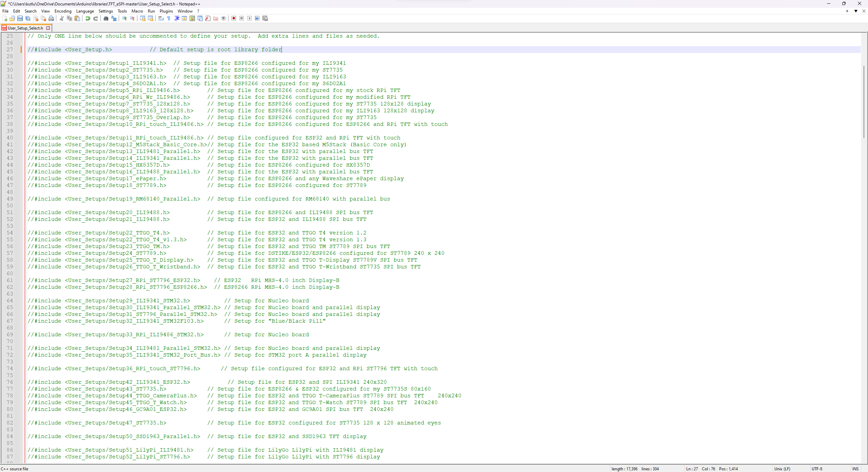
Task: Open the Document Map icon
Action: click(192, 18)
